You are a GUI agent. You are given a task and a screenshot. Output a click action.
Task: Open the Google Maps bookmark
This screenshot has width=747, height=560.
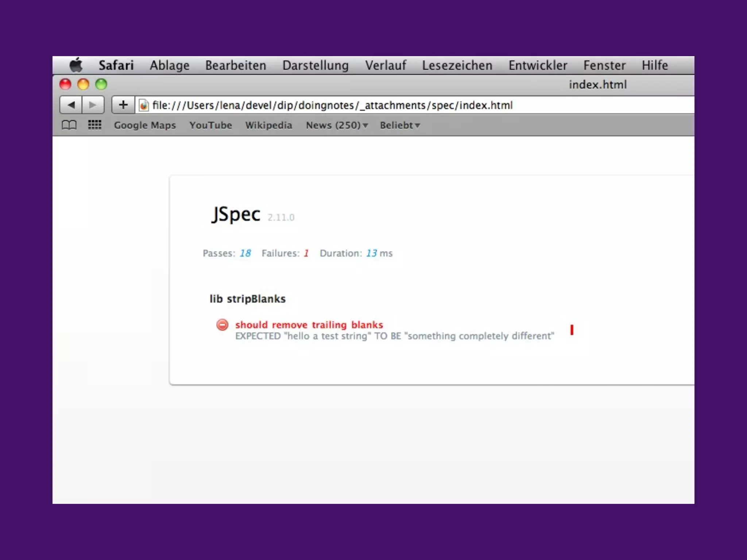[145, 125]
